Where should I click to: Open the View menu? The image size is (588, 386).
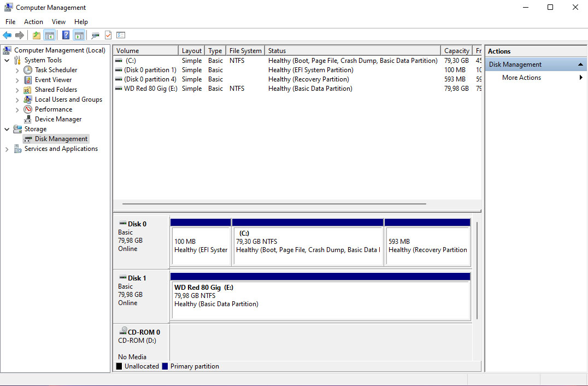[58, 21]
